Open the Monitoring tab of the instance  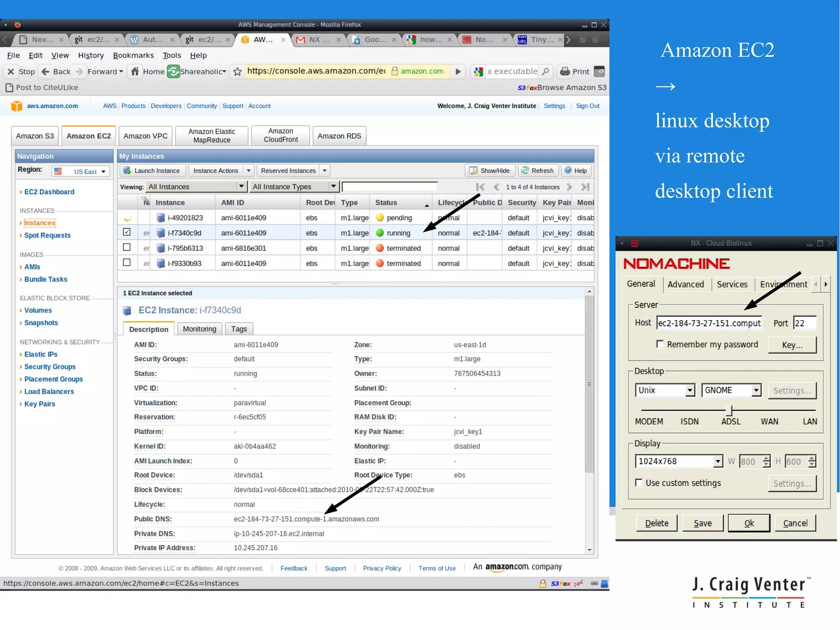click(199, 329)
